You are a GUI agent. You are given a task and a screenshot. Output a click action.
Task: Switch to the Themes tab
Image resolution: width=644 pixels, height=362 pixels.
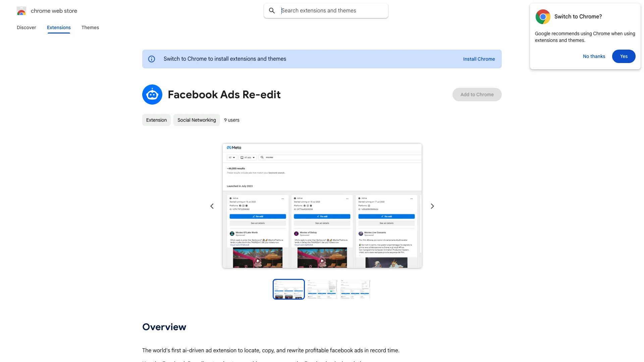tap(90, 27)
